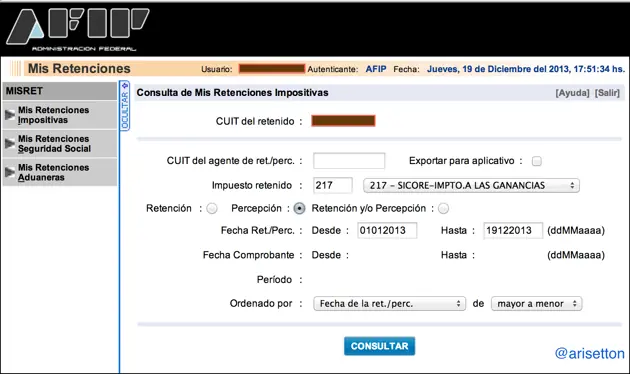Focus the Fecha Ret./Perc. Desde field 01012013

[x=387, y=231]
